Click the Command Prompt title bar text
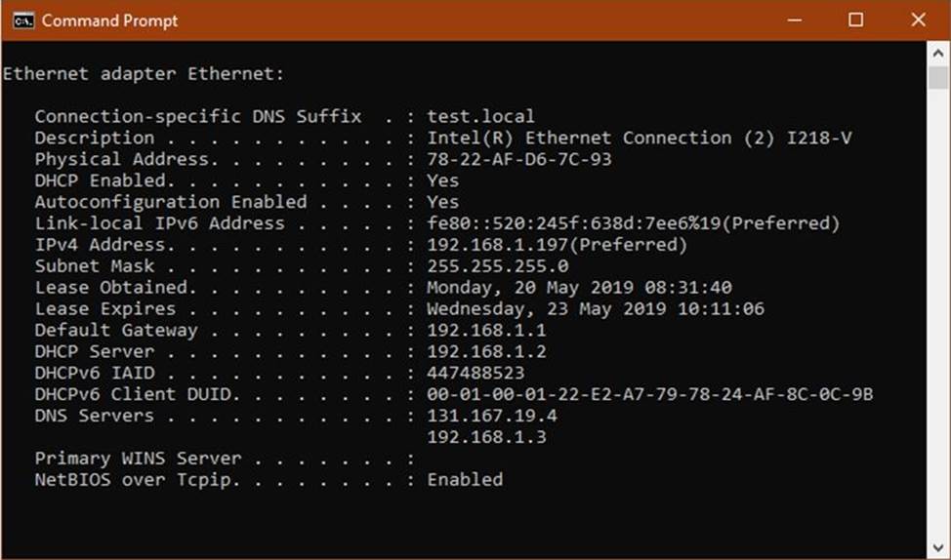The image size is (951, 560). click(109, 20)
